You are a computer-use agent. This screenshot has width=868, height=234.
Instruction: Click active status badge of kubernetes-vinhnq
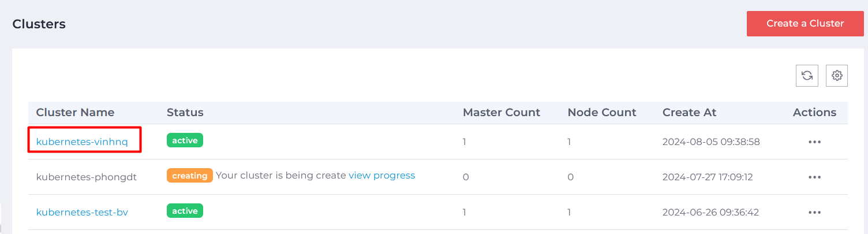point(185,140)
